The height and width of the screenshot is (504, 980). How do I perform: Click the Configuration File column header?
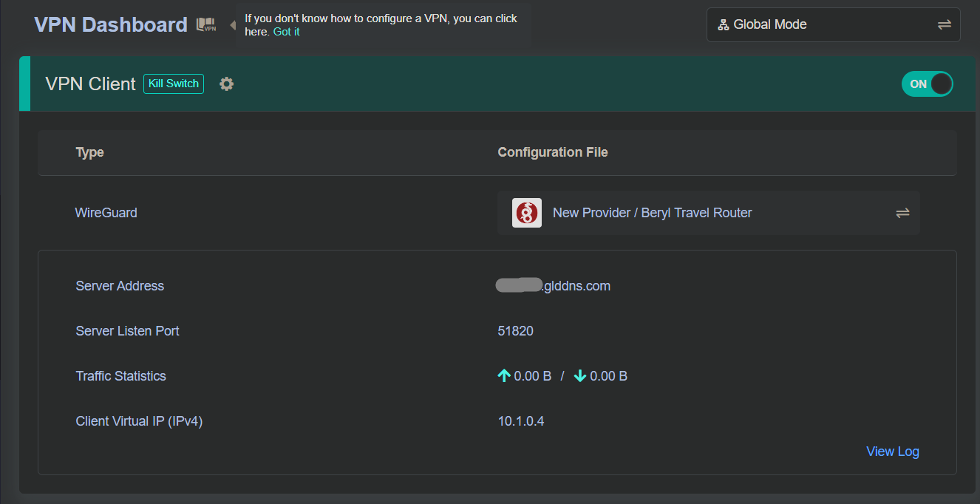click(552, 152)
